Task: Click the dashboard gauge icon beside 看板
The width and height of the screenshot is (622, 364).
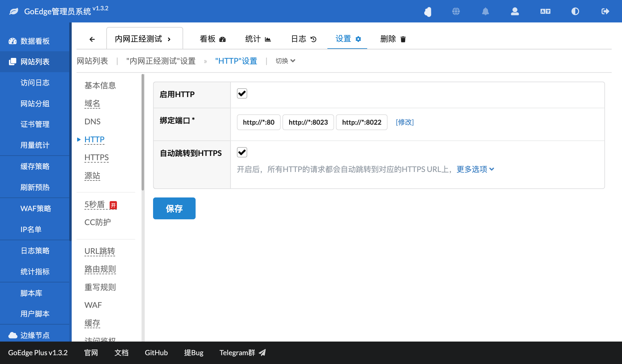Action: click(223, 39)
